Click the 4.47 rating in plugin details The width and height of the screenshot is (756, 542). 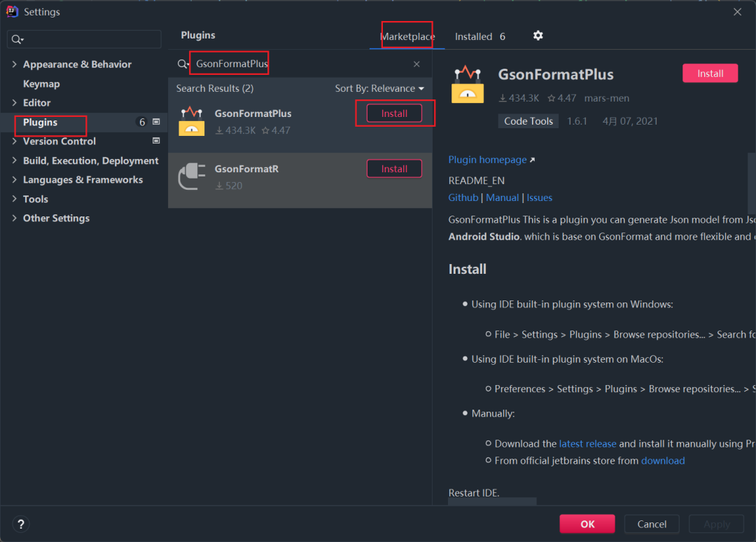[x=561, y=98]
